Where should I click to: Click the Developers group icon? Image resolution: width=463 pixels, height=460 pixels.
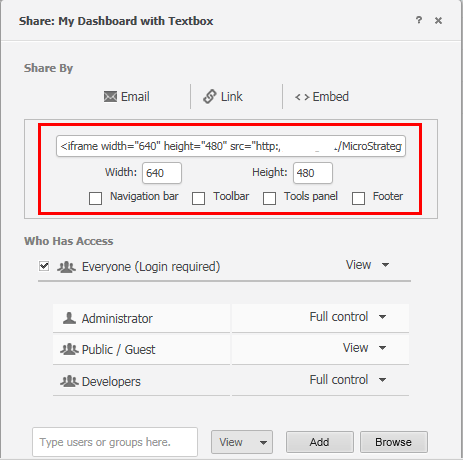click(x=69, y=381)
